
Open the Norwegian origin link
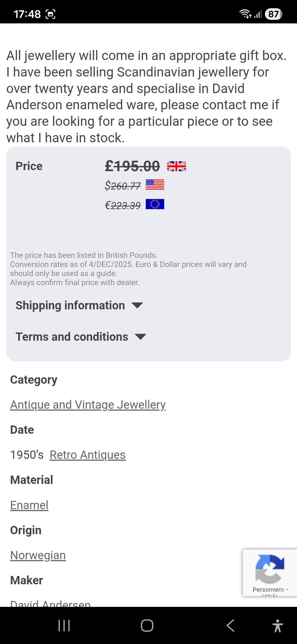(38, 555)
